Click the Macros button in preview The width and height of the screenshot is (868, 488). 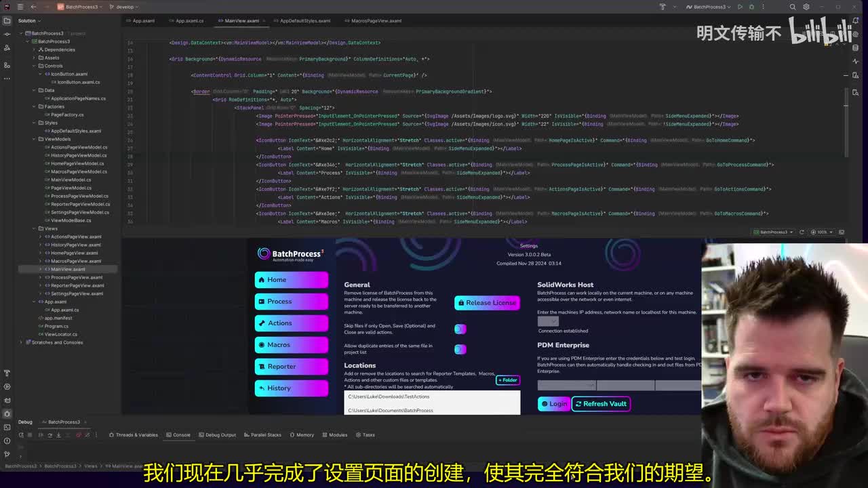[x=292, y=344]
